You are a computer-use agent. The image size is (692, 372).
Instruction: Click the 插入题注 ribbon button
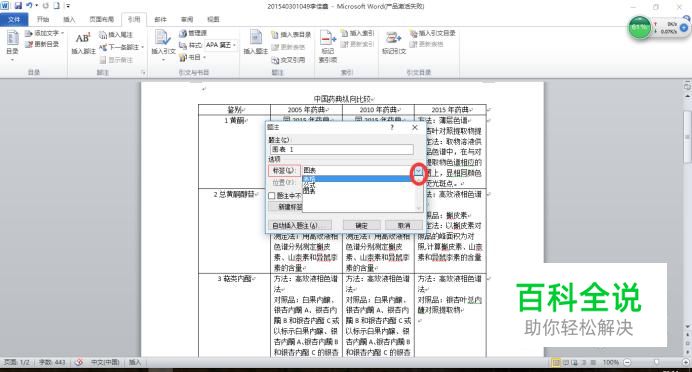256,43
